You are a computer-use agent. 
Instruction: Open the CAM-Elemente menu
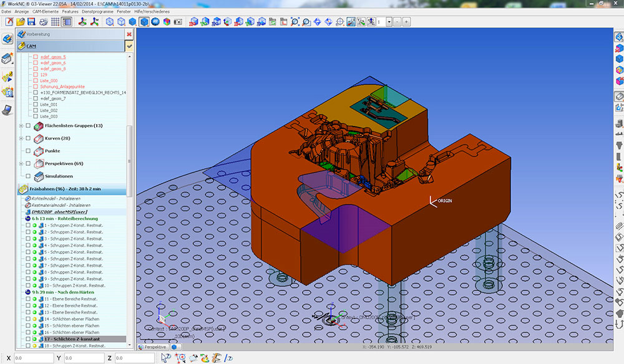pos(46,11)
